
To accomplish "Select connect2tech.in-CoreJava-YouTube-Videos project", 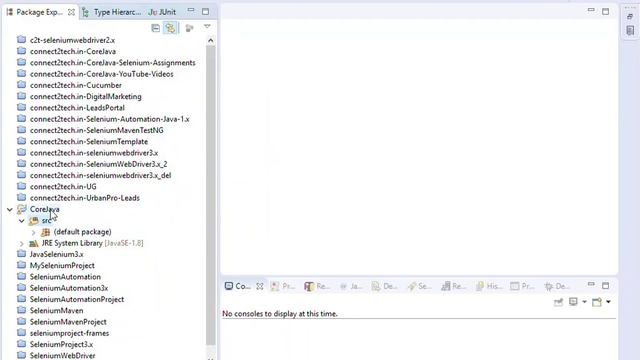I will (x=102, y=74).
